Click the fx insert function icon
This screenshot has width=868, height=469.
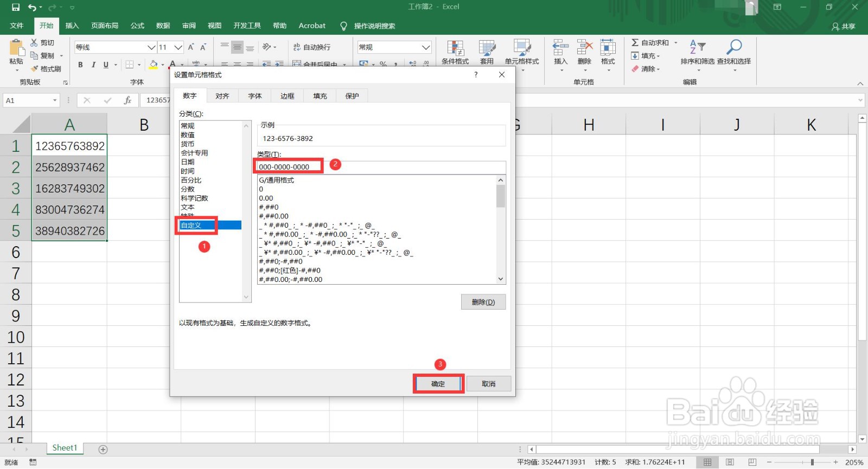(127, 100)
